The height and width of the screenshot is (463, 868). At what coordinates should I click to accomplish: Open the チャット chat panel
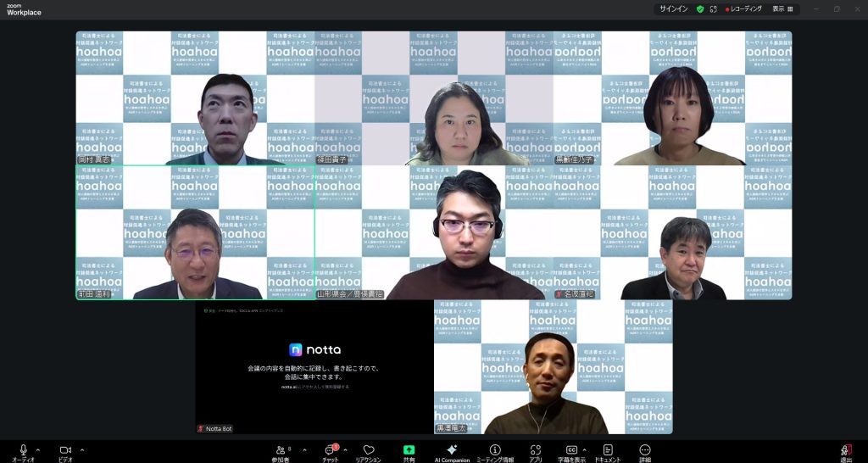coord(330,450)
